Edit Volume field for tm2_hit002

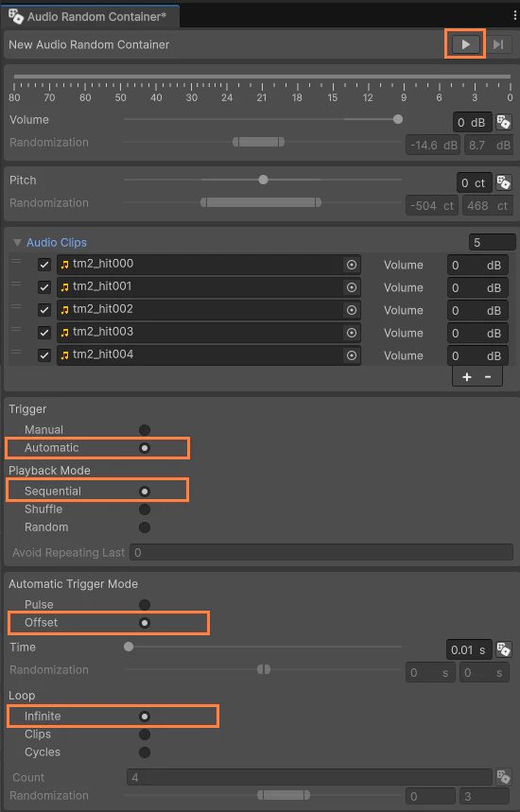pyautogui.click(x=477, y=310)
